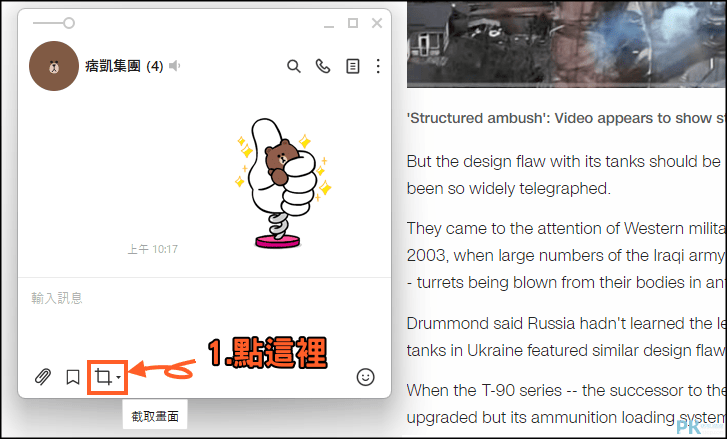Expand the screen capture dropdown arrow
The width and height of the screenshot is (727, 439).
(119, 377)
